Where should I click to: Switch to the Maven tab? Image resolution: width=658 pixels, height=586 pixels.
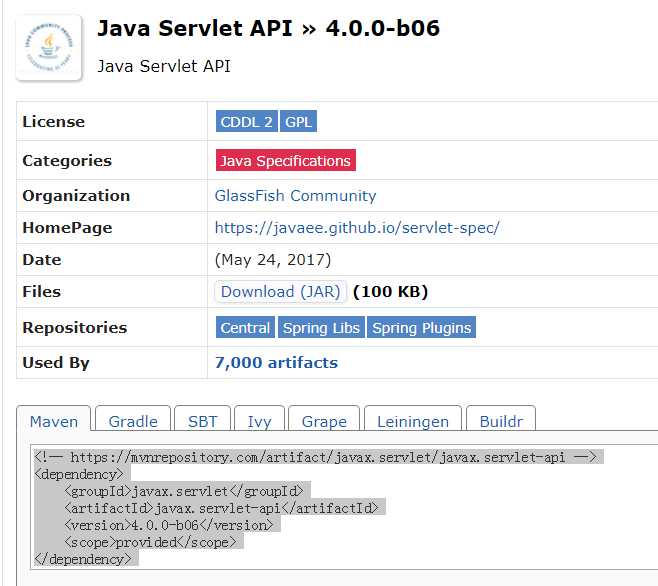(54, 422)
